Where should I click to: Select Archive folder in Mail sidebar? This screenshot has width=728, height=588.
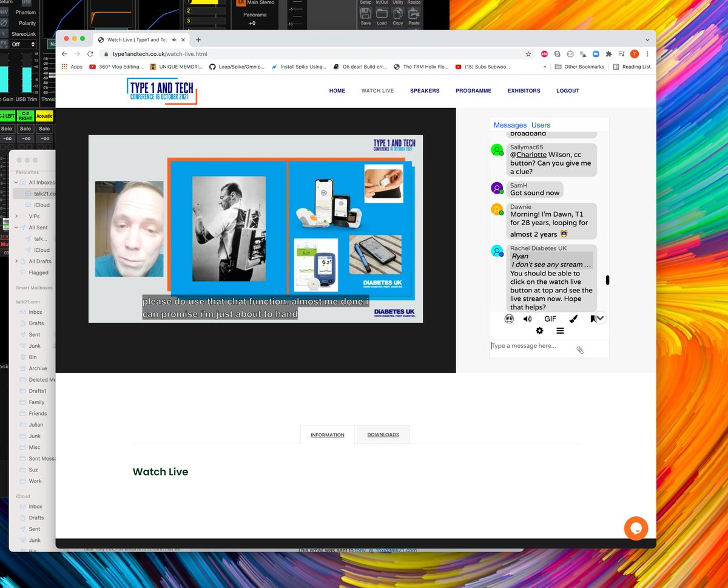pyautogui.click(x=37, y=368)
